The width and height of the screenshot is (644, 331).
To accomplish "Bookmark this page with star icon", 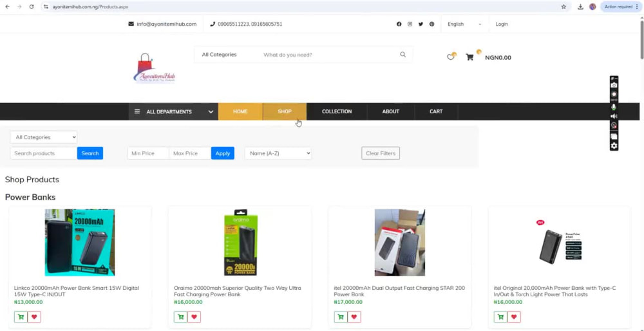I will (563, 6).
